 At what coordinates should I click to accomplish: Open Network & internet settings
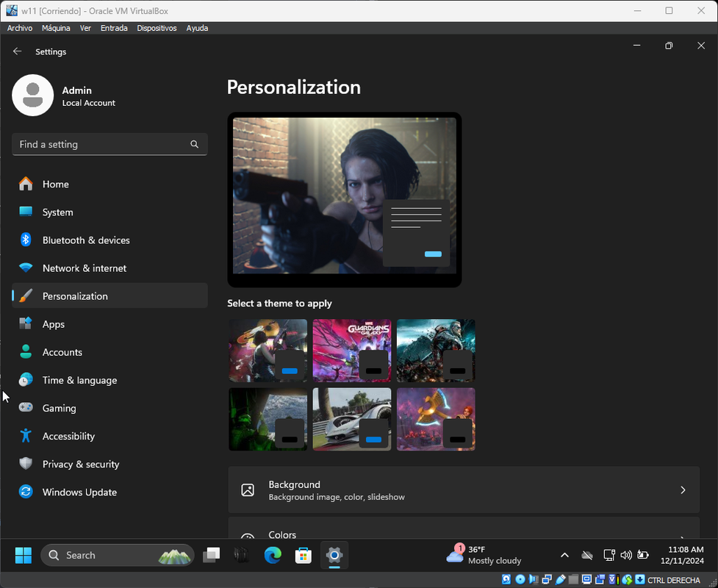click(x=110, y=268)
